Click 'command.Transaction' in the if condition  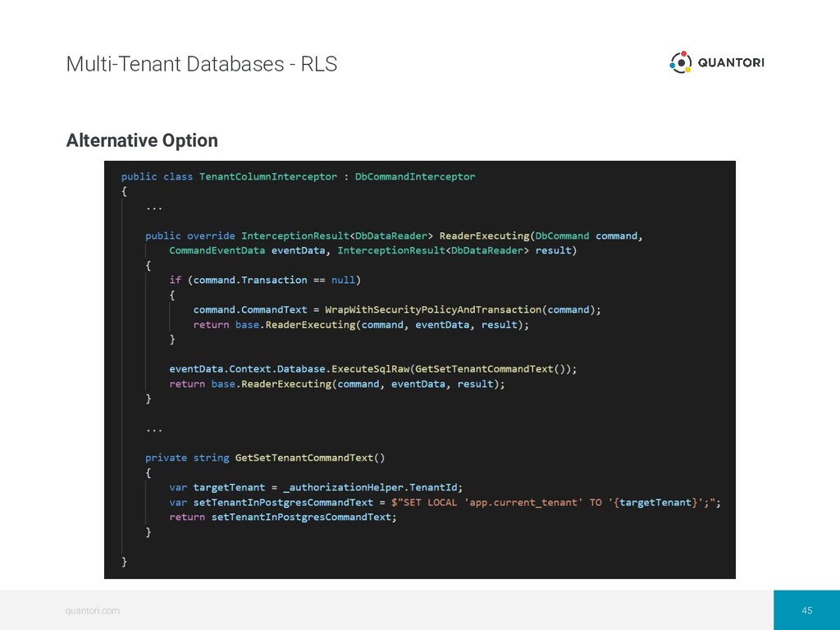[250, 281]
